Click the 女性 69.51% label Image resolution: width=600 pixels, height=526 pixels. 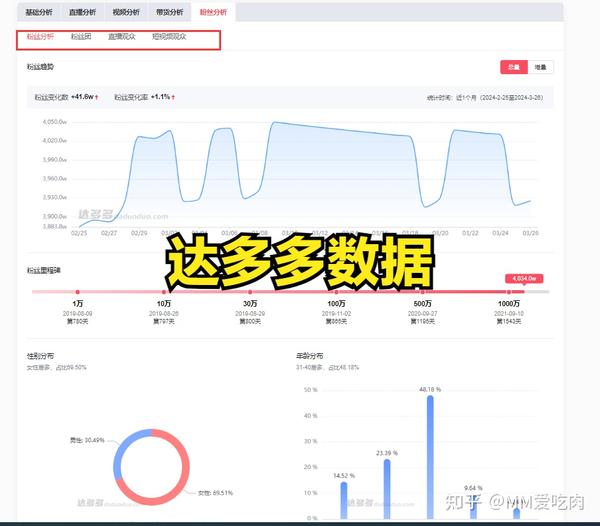[215, 493]
